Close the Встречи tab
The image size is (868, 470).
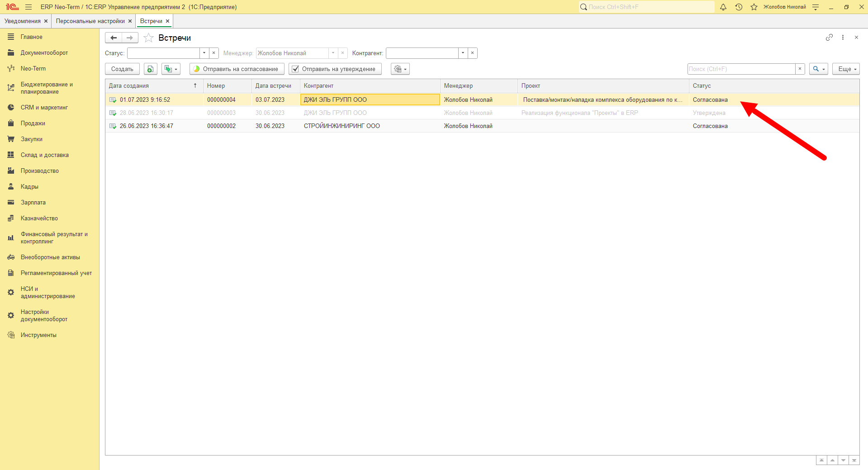click(168, 21)
